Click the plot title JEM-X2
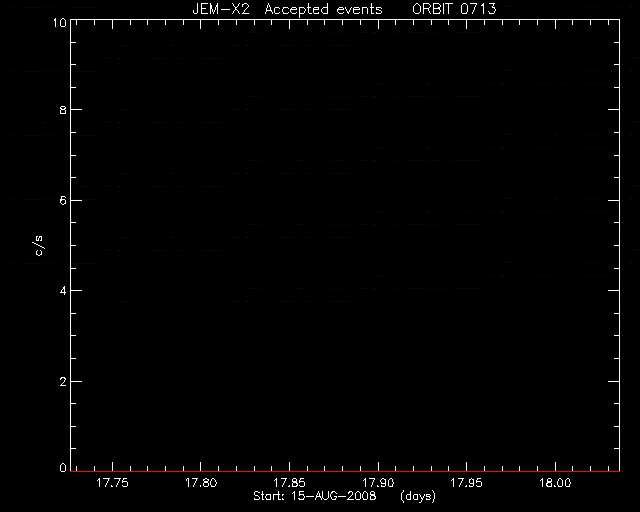The height and width of the screenshot is (512, 640). pos(221,9)
